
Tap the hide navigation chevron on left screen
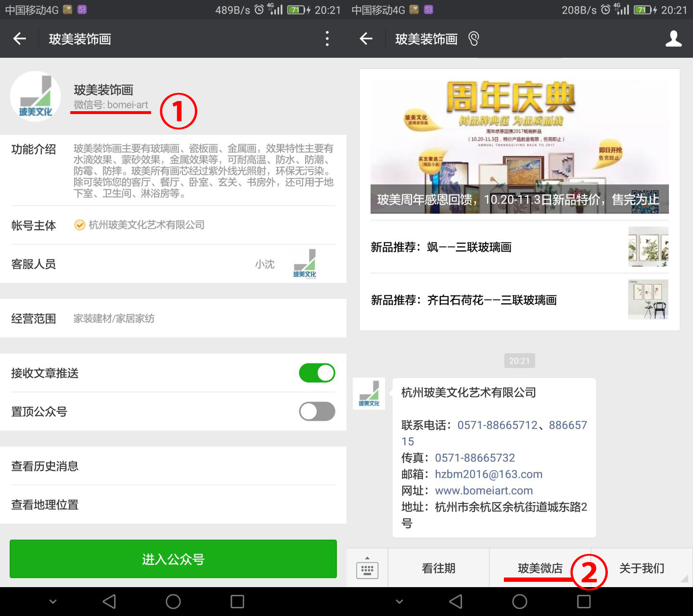pyautogui.click(x=53, y=602)
